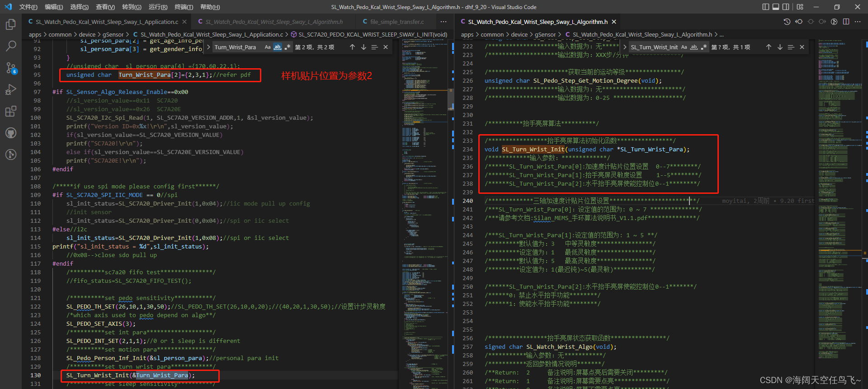The image size is (868, 389).
Task: Toggle file blame icon in right editor
Action: click(834, 22)
